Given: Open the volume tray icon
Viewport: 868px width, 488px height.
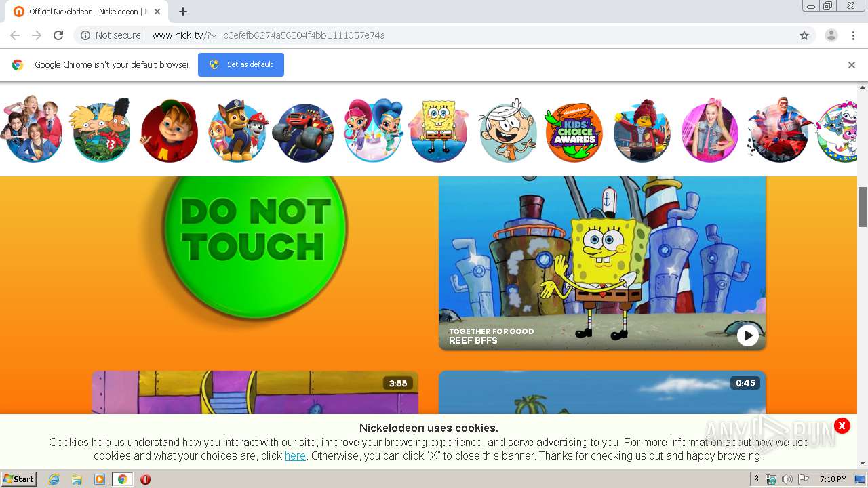Looking at the screenshot, I should [x=787, y=479].
